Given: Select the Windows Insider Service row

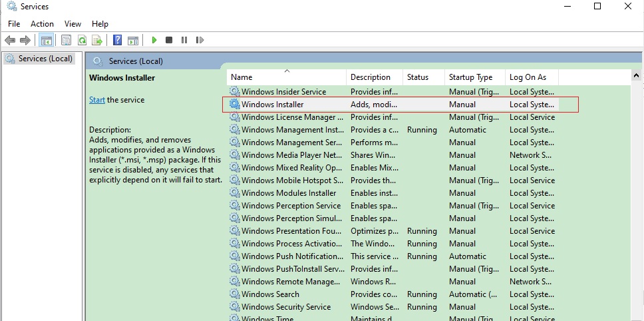Looking at the screenshot, I should (x=393, y=92).
